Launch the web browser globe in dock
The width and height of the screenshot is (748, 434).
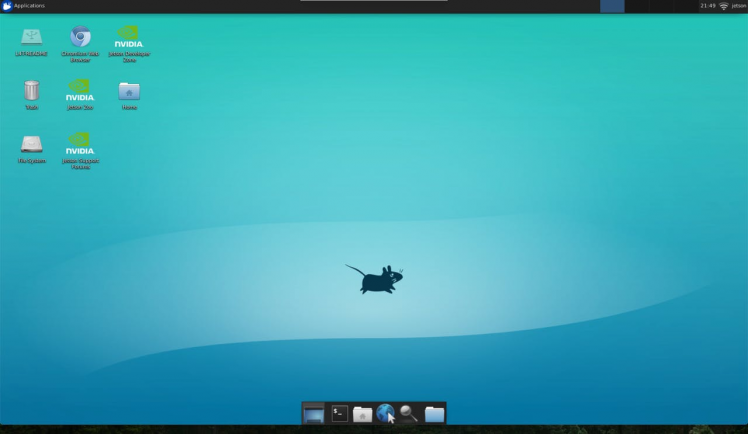click(x=385, y=413)
